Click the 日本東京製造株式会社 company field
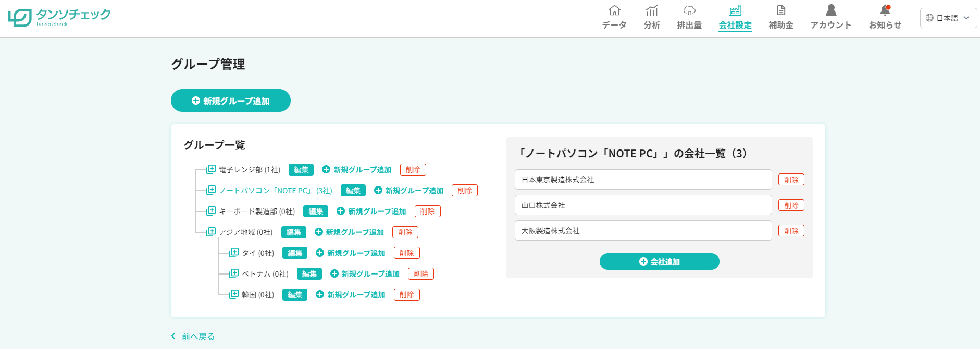The height and width of the screenshot is (349, 980). (x=643, y=180)
